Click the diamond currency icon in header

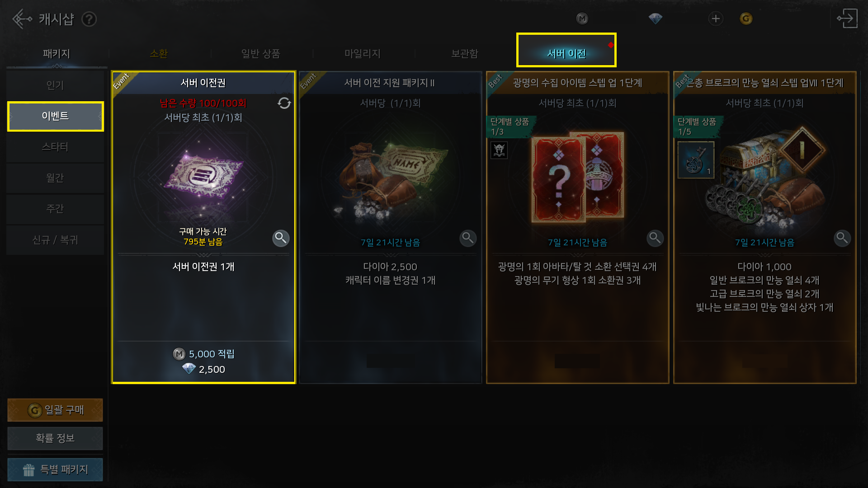(x=655, y=19)
